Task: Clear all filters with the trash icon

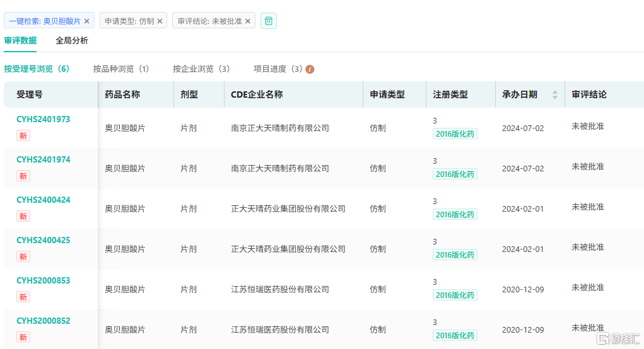Action: [269, 21]
